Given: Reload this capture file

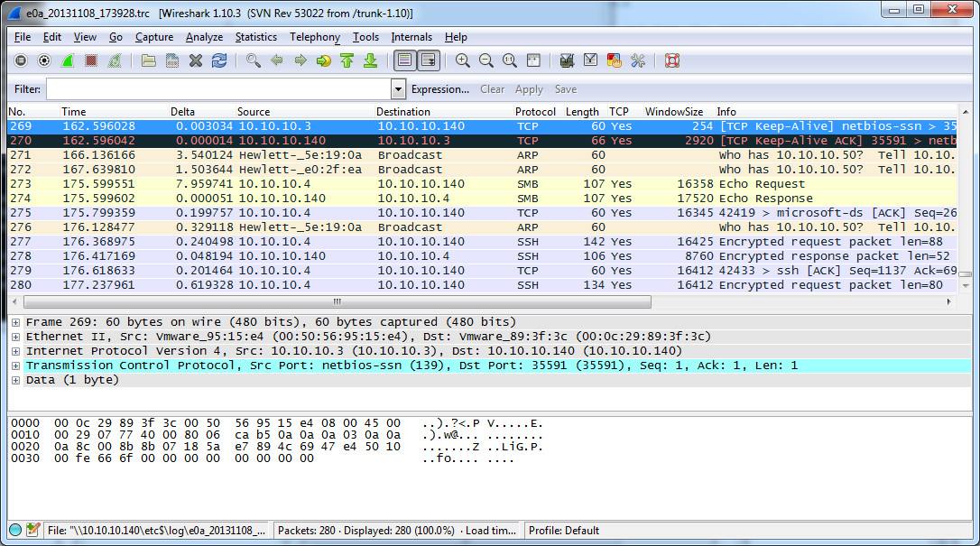Looking at the screenshot, I should tap(219, 60).
